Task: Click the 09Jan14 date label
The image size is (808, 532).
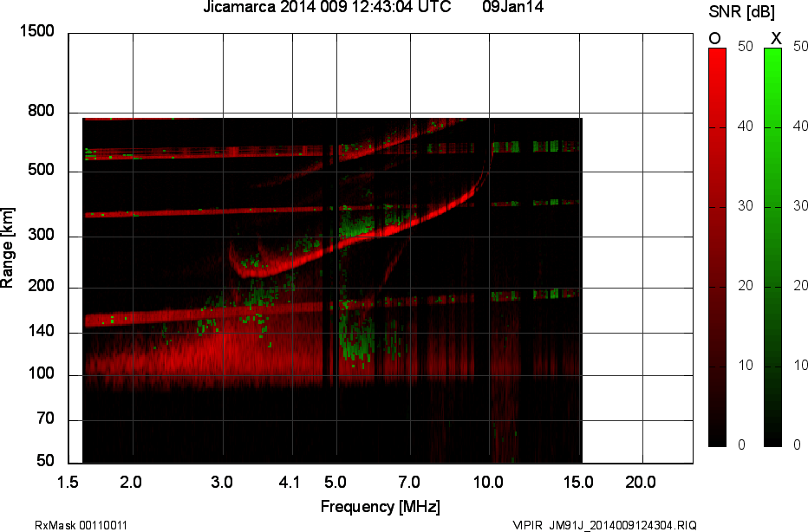Action: [x=513, y=8]
